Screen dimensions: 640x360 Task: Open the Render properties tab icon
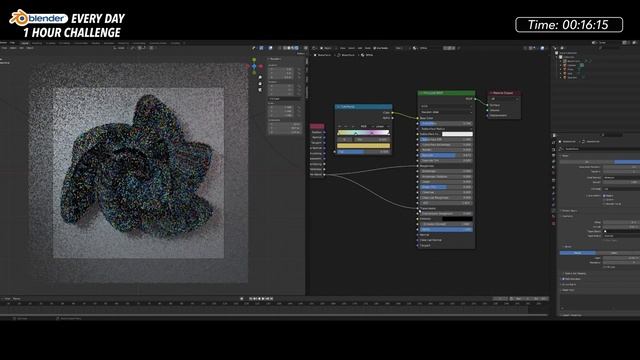554,149
